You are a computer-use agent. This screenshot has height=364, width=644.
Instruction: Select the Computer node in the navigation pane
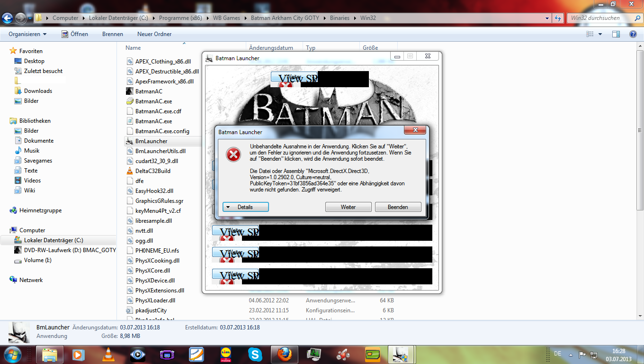(x=32, y=230)
